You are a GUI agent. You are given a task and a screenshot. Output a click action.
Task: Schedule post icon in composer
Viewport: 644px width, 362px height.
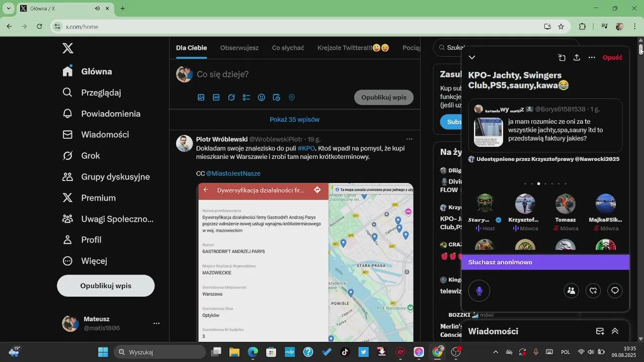click(x=276, y=98)
